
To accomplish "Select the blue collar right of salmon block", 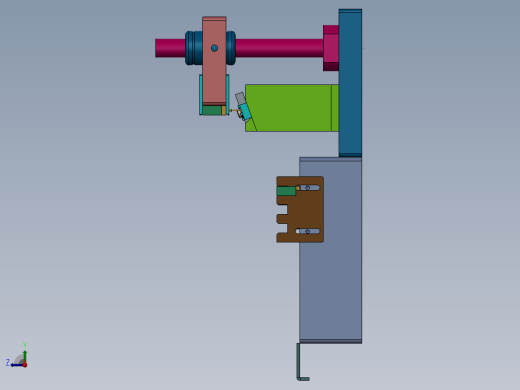I will [x=231, y=48].
